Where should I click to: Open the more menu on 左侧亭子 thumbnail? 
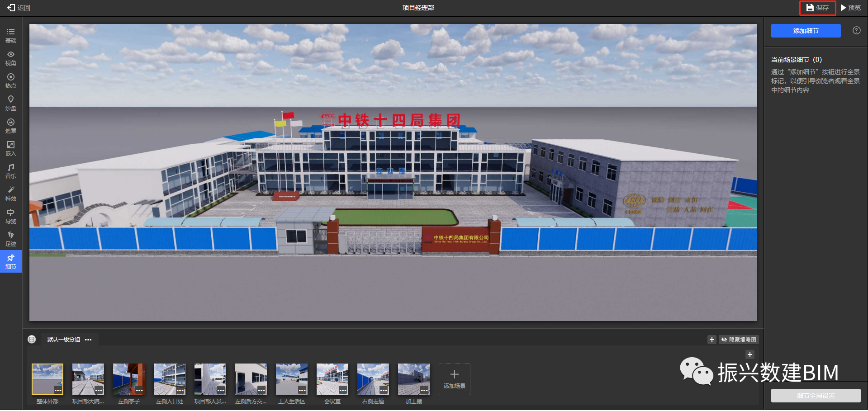[139, 390]
